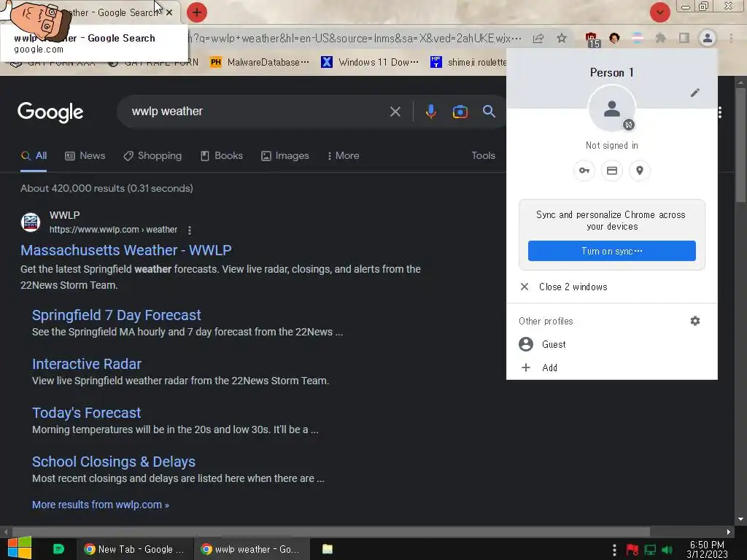
Task: Edit the Person 1 profile with the pencil
Action: [x=695, y=93]
